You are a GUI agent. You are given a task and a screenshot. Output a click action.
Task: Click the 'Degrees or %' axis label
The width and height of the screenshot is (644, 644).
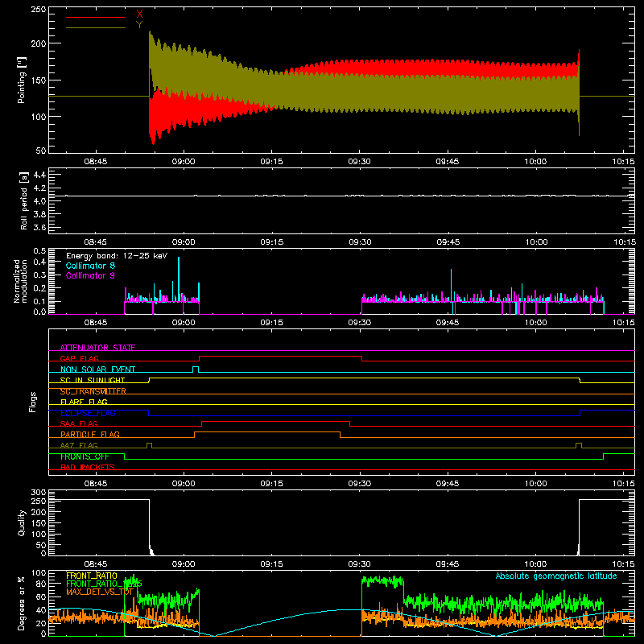coord(22,604)
